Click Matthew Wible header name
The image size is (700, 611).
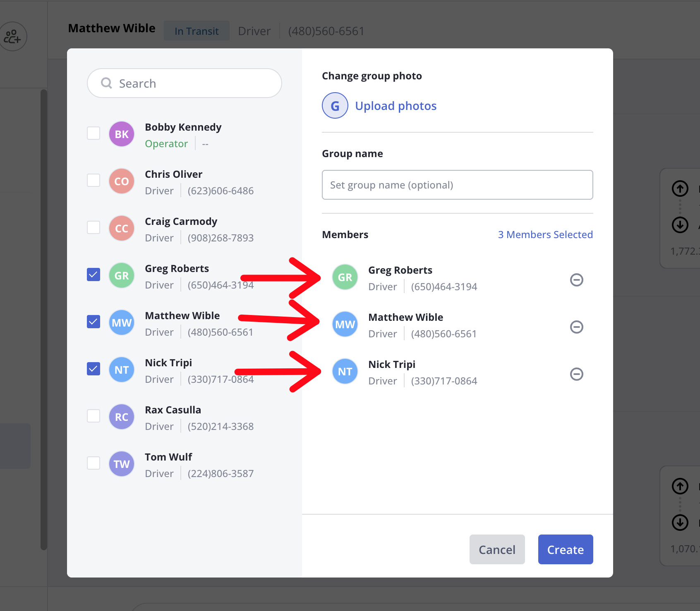tap(112, 28)
